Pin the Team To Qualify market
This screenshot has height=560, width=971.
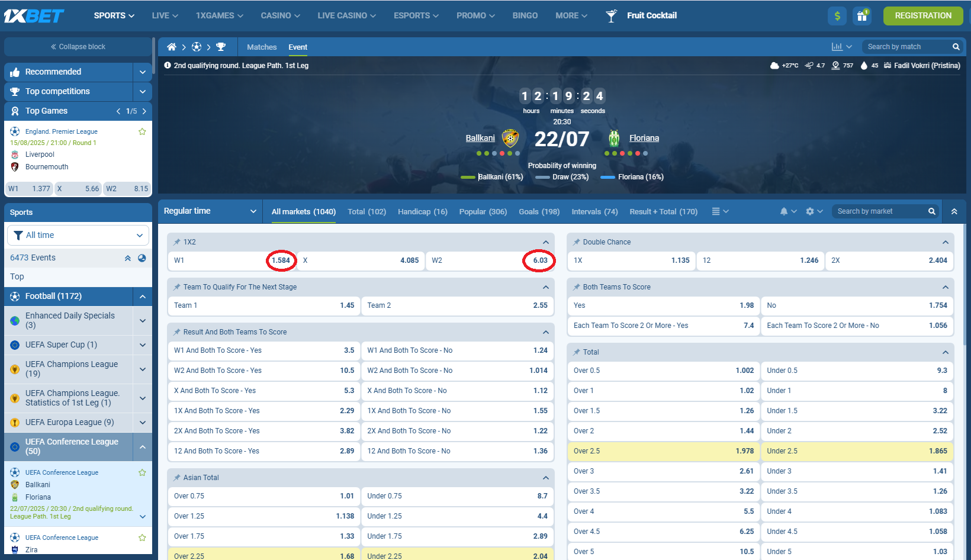coord(177,287)
